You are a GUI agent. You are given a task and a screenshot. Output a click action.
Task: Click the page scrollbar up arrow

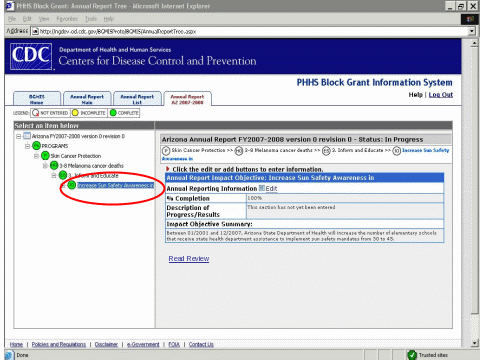tap(475, 43)
